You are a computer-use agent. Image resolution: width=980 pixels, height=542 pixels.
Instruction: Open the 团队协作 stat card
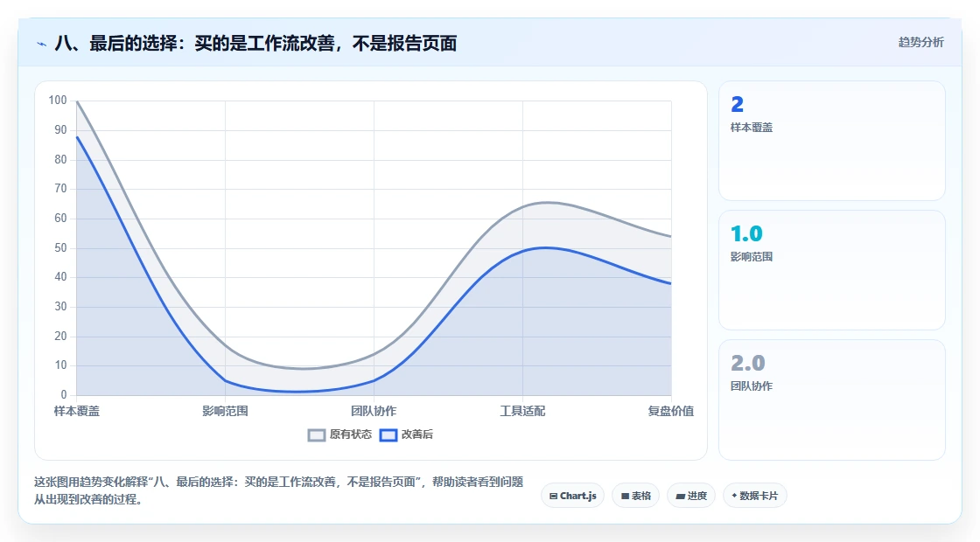pyautogui.click(x=832, y=400)
